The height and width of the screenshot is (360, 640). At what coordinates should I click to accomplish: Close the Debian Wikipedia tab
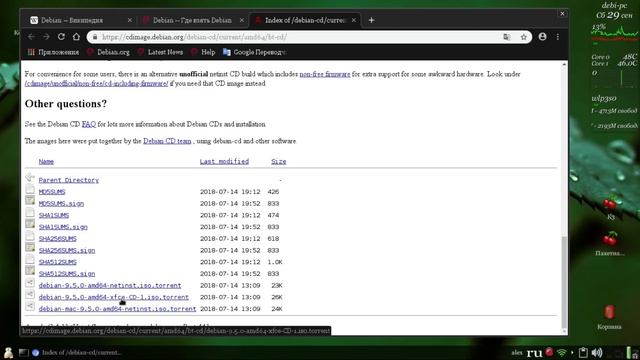(129, 20)
